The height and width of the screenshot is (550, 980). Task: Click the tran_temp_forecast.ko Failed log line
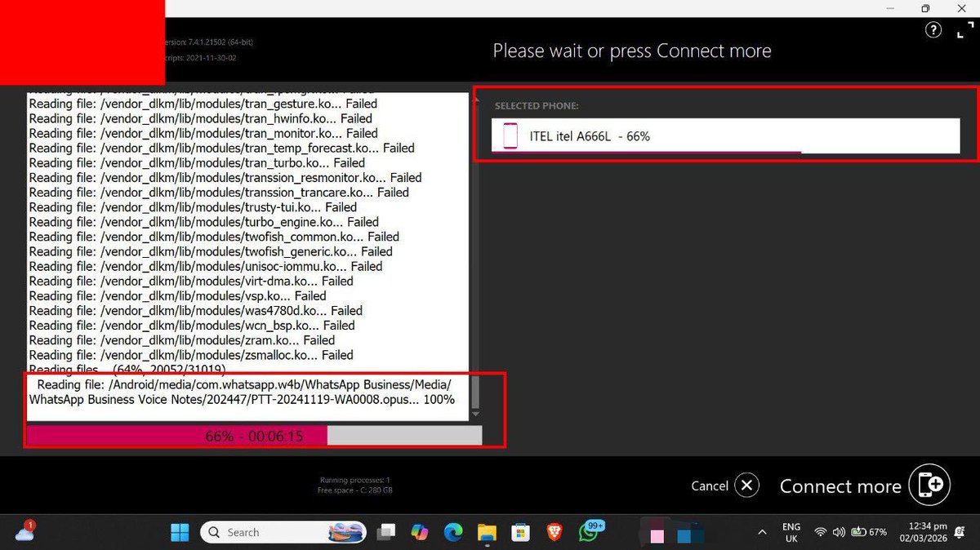pyautogui.click(x=222, y=148)
